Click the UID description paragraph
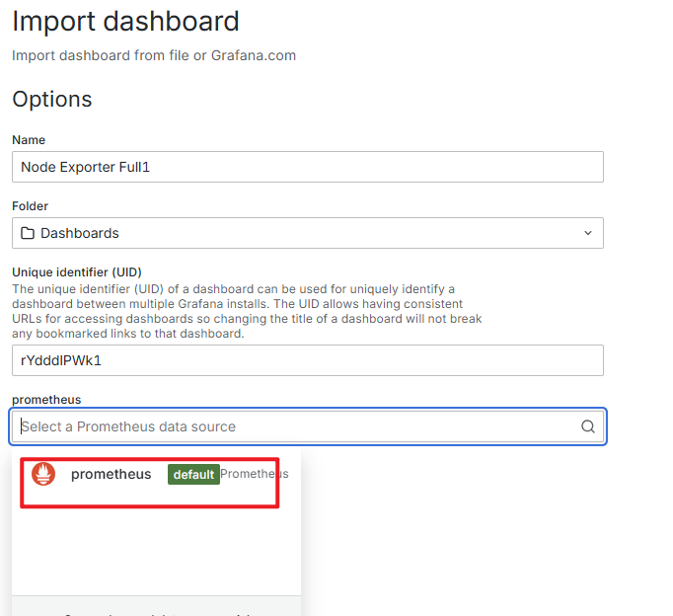Screen dimensions: 673x616 click(247, 311)
